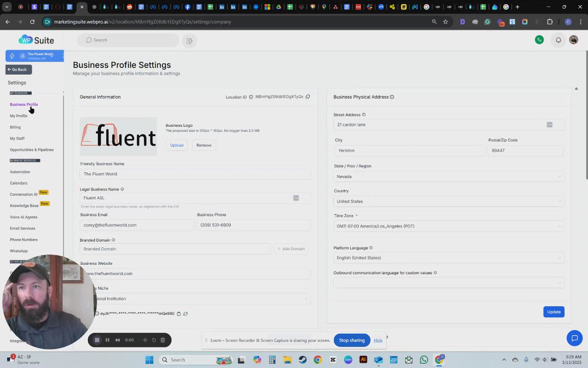Click the Update button for address
Screen dimensions: 588x368
pos(553,312)
